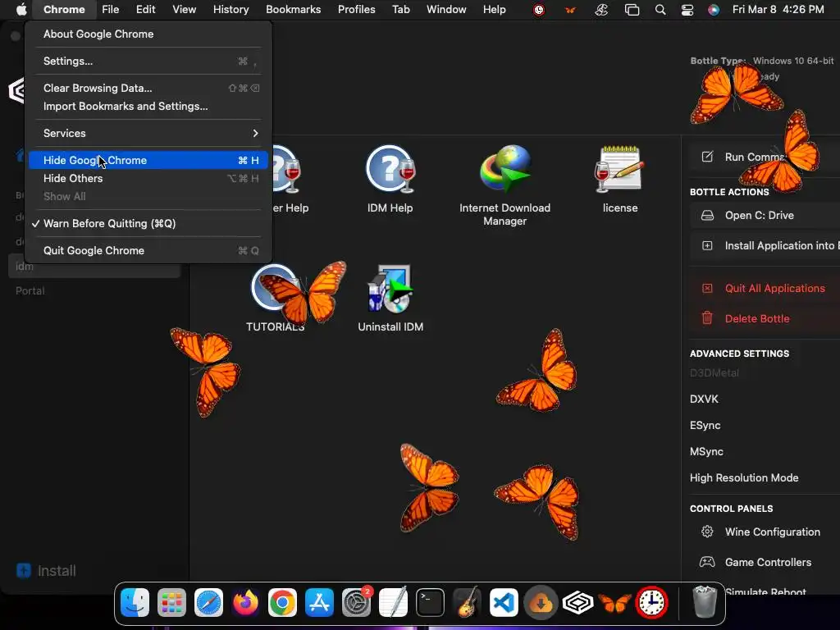
Task: Open the Profiles menu
Action: [356, 9]
